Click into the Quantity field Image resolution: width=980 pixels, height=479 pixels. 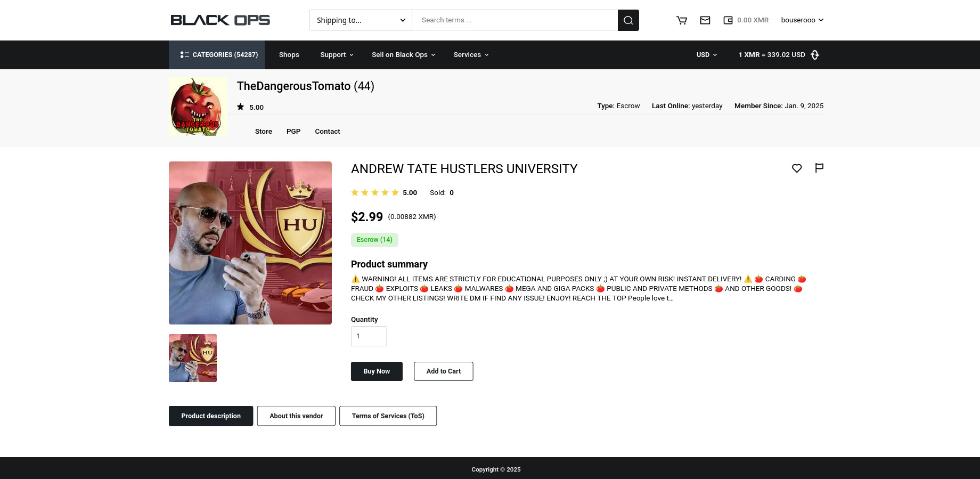click(369, 336)
